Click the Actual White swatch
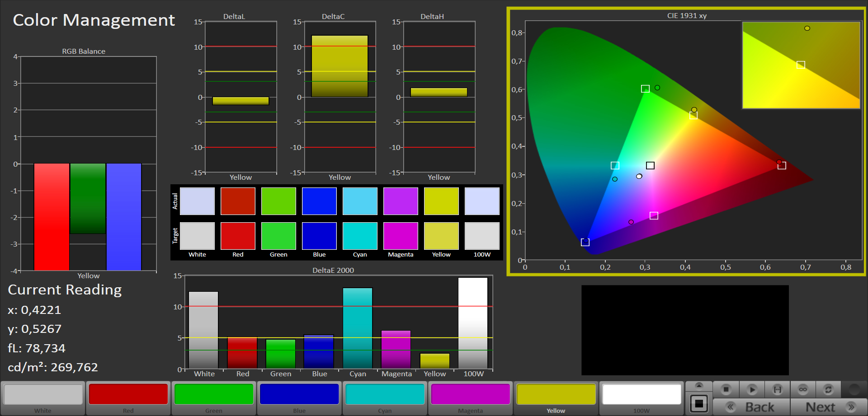This screenshot has height=416, width=868. (x=197, y=201)
